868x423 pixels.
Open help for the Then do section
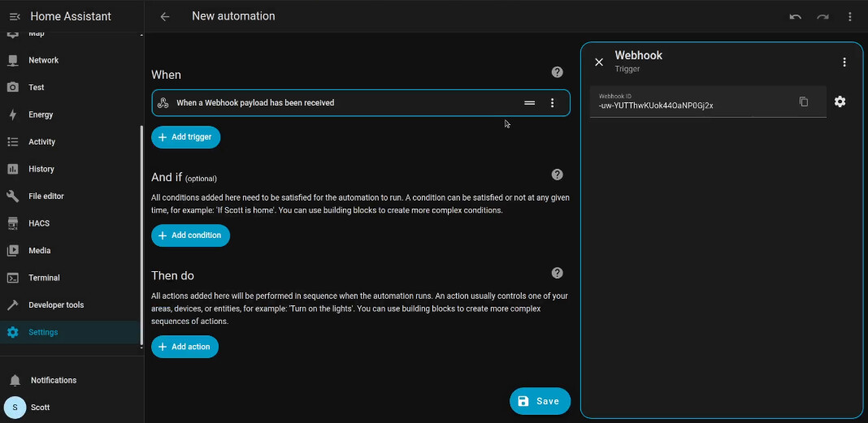click(x=557, y=274)
